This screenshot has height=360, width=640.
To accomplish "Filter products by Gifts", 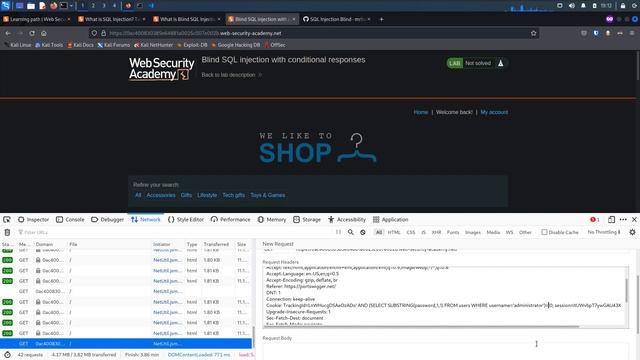I will coord(186,195).
